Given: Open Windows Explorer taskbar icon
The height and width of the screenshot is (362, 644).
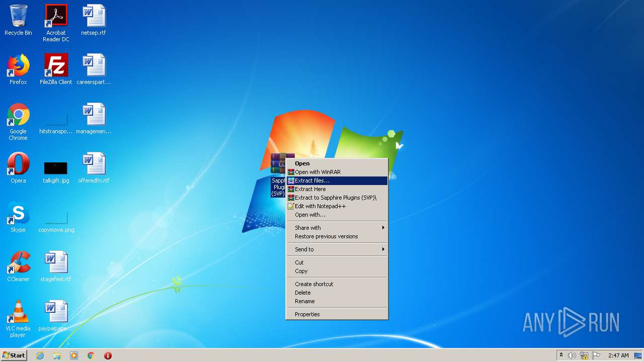Looking at the screenshot, I should 57,355.
